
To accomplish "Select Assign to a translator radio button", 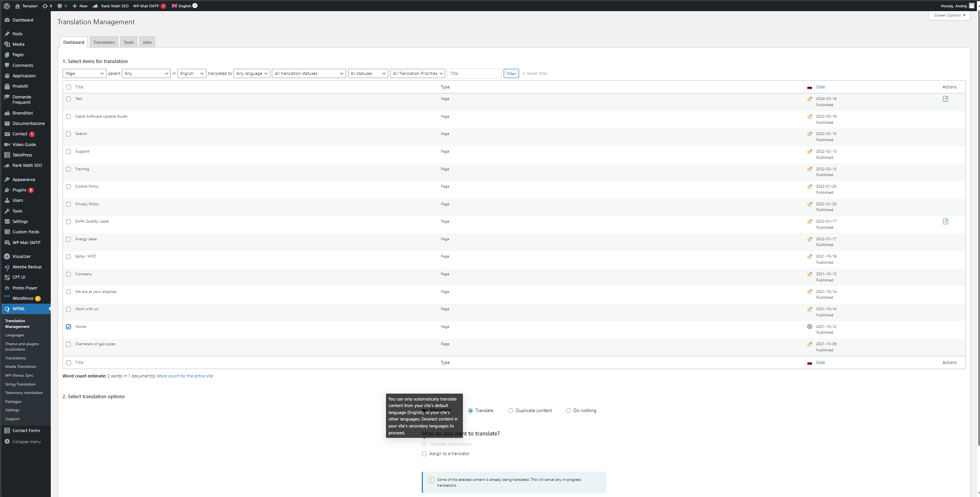I will coord(424,454).
